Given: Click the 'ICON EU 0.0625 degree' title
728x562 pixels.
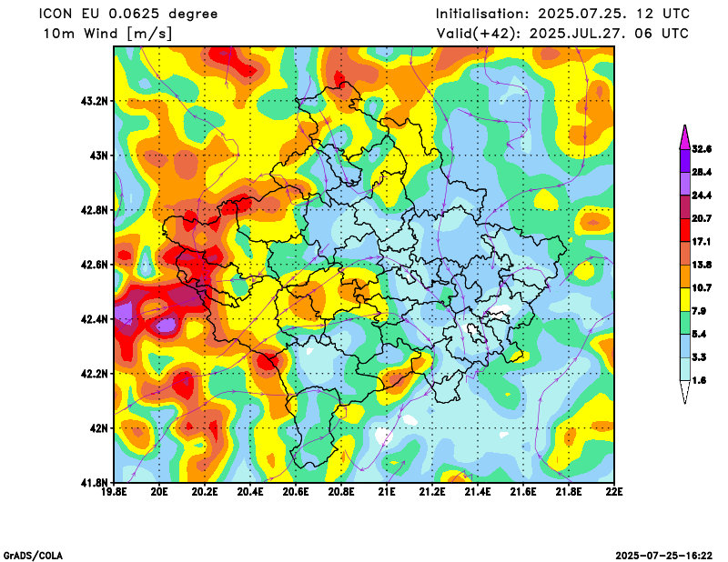Looking at the screenshot, I should pos(128,14).
